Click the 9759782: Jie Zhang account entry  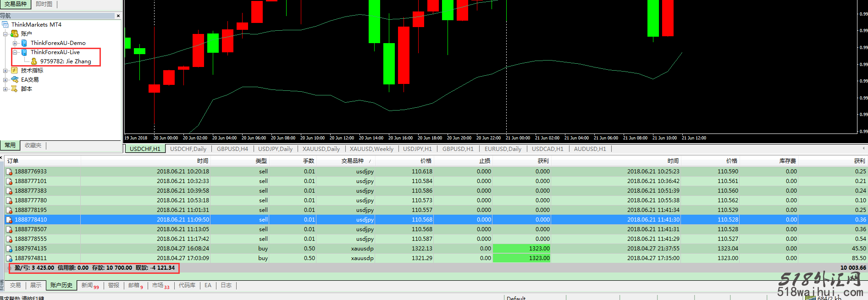coord(66,61)
